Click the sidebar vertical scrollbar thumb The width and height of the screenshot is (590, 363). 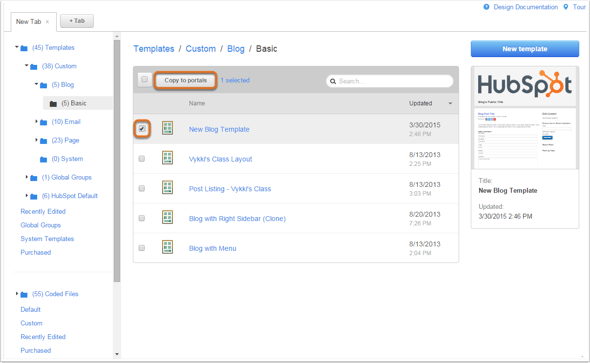(x=117, y=161)
